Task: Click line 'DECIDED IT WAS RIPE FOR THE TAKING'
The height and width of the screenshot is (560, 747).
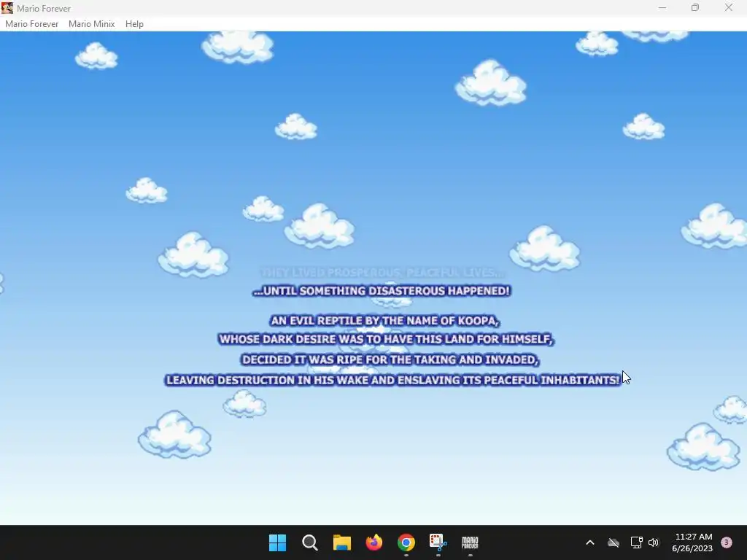Action: coord(390,360)
